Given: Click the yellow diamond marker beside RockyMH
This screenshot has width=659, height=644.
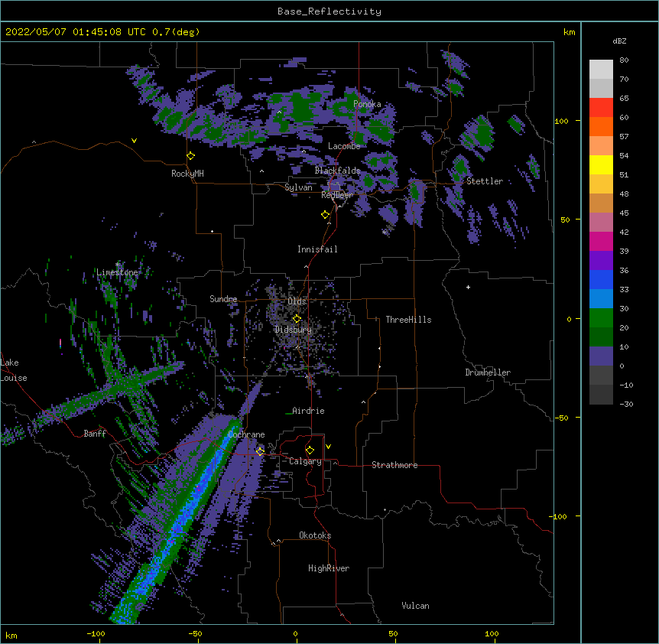Looking at the screenshot, I should [190, 156].
